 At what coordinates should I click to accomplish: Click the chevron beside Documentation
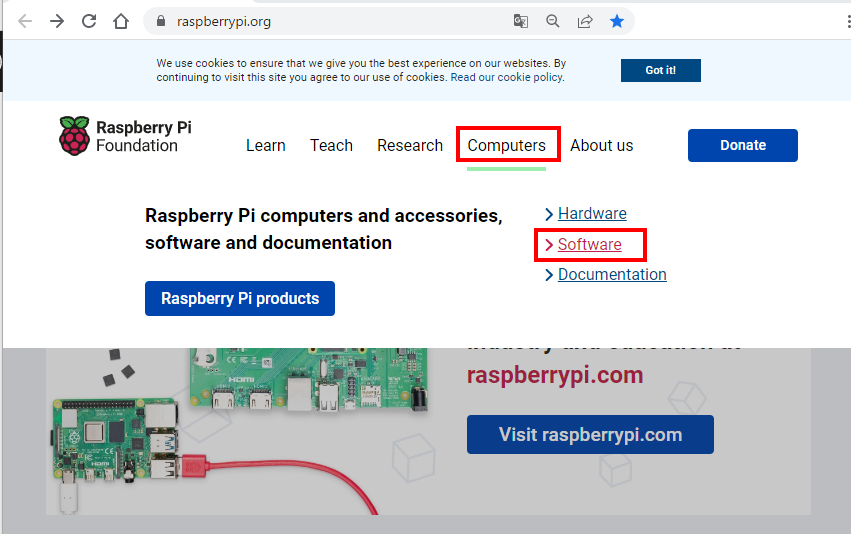(x=549, y=275)
